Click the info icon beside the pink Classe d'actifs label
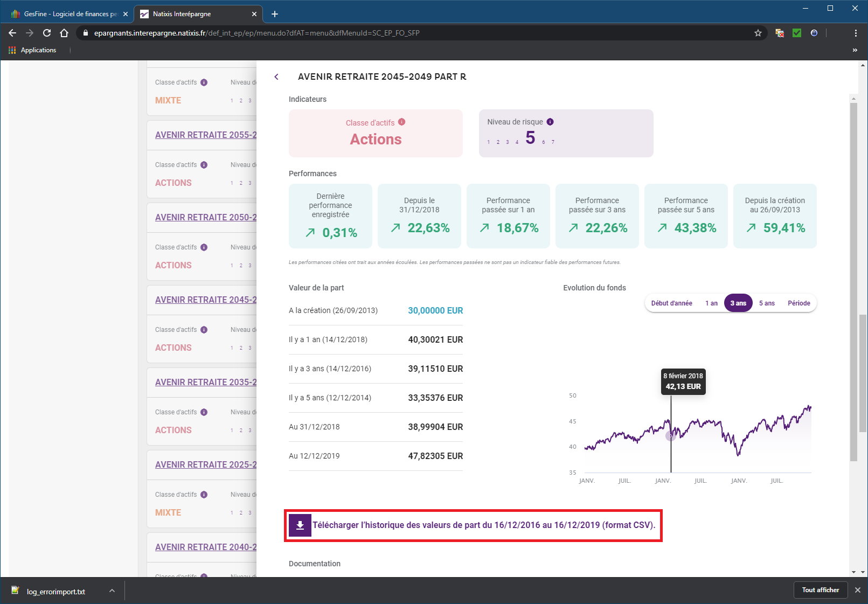 402,122
